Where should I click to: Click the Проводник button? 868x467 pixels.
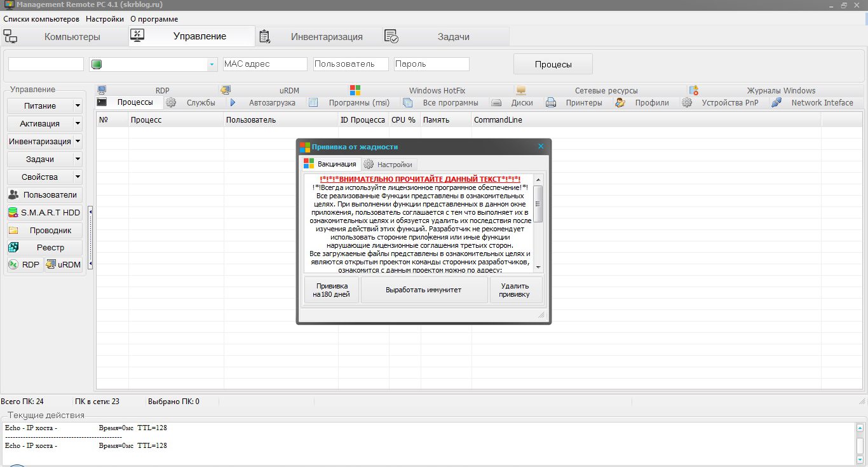[44, 231]
